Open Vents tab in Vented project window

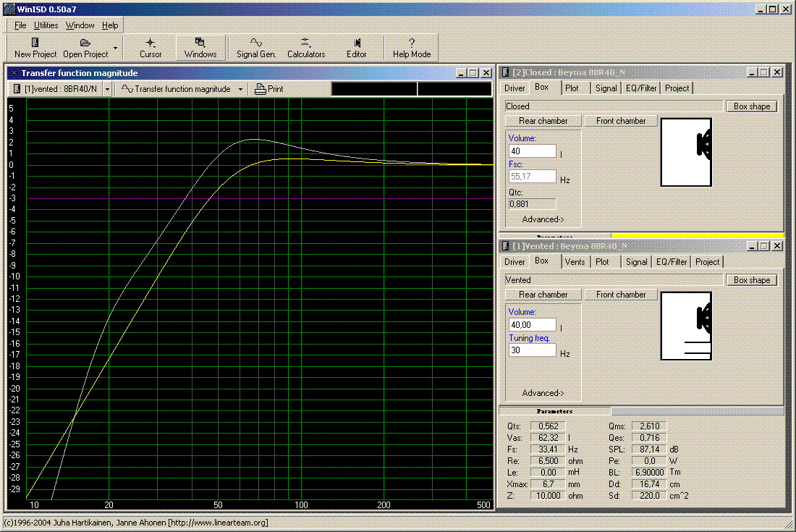pyautogui.click(x=575, y=262)
